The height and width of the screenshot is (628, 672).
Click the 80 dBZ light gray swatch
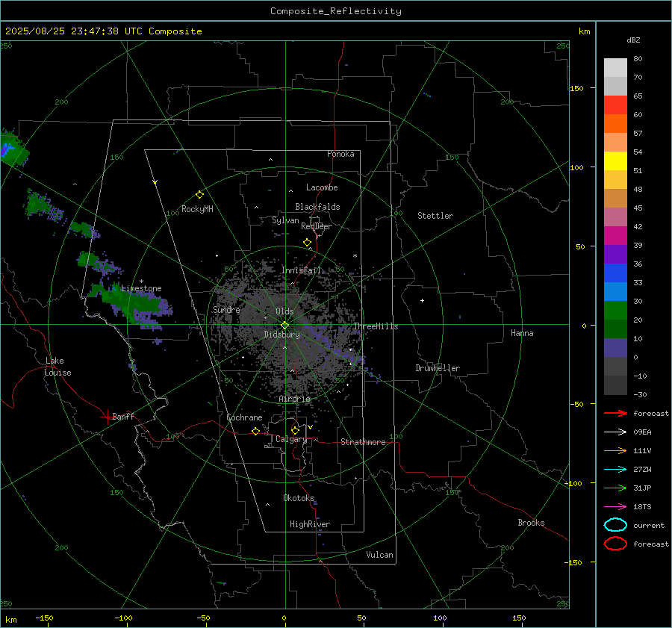[x=615, y=67]
